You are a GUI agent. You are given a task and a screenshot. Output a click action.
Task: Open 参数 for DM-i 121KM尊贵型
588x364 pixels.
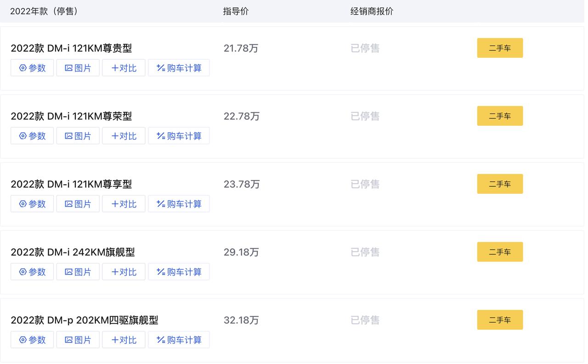click(x=32, y=68)
